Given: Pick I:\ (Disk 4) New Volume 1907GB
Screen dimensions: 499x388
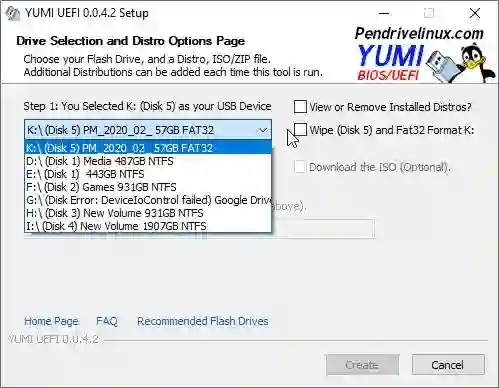Looking at the screenshot, I should click(148, 226).
